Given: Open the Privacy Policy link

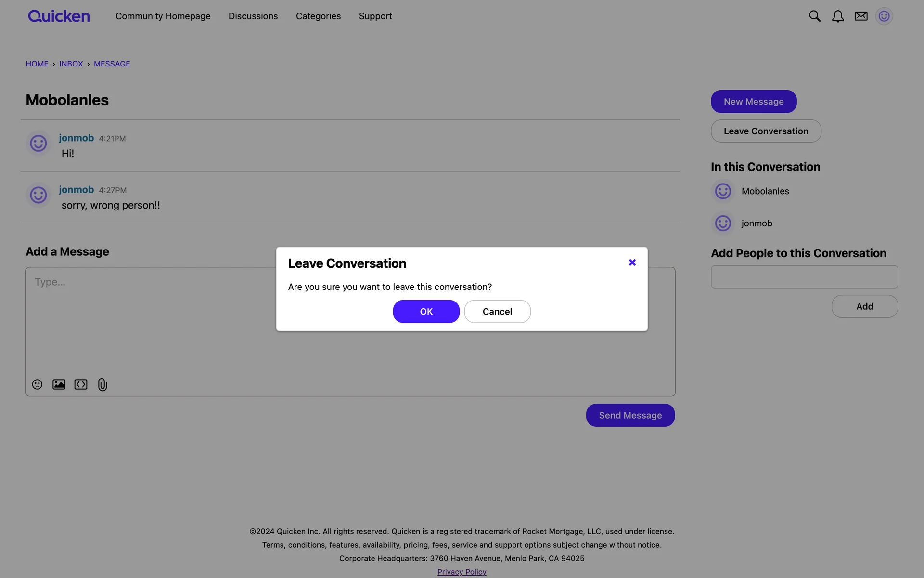Looking at the screenshot, I should click(462, 572).
